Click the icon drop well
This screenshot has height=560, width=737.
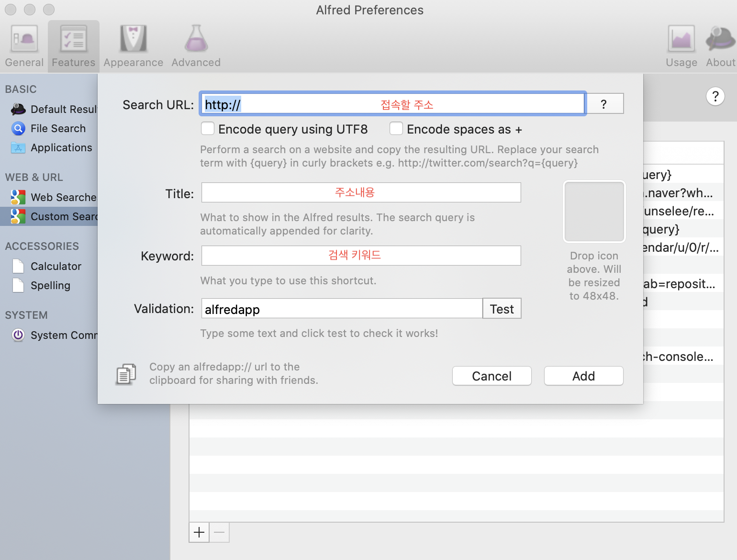click(594, 212)
